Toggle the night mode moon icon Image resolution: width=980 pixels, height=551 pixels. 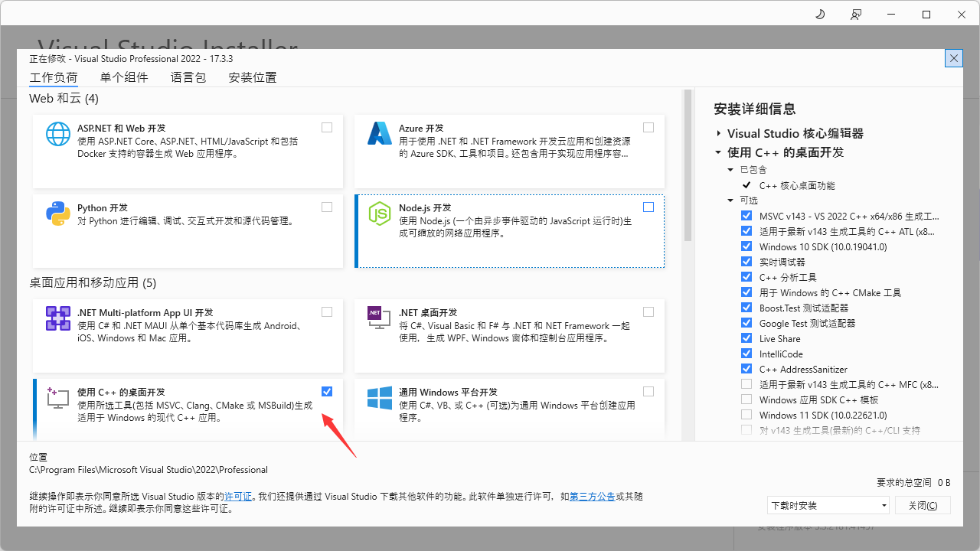pyautogui.click(x=820, y=15)
